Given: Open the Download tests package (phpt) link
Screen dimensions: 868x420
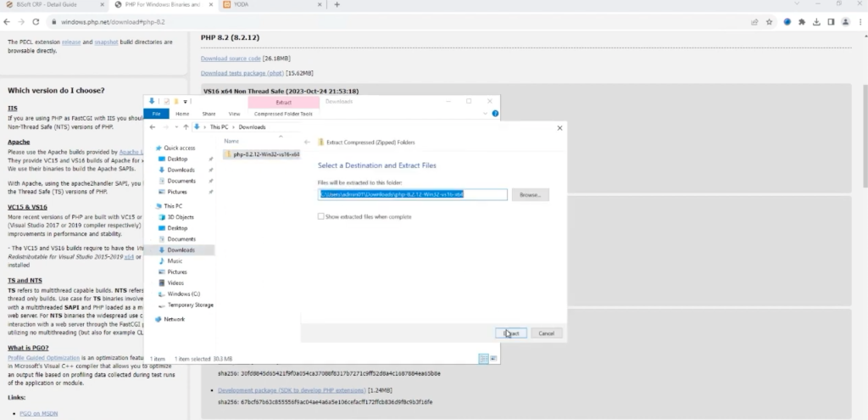Looking at the screenshot, I should click(x=242, y=73).
